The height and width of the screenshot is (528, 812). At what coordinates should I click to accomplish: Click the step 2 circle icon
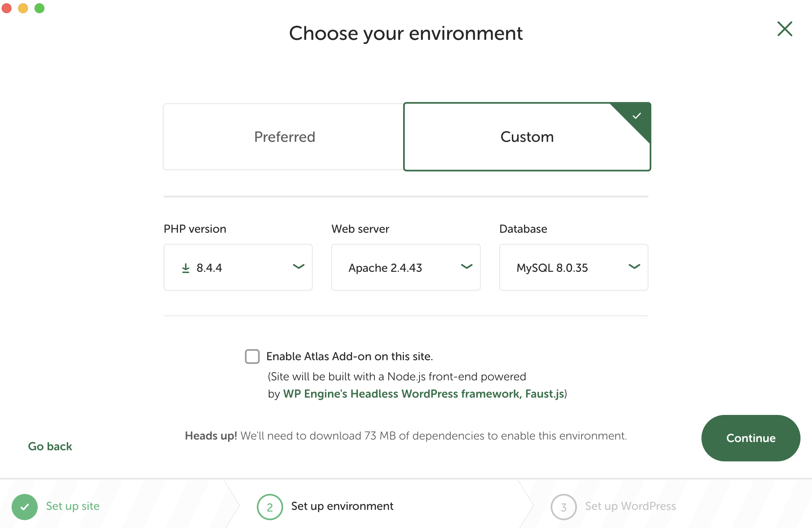pos(270,507)
